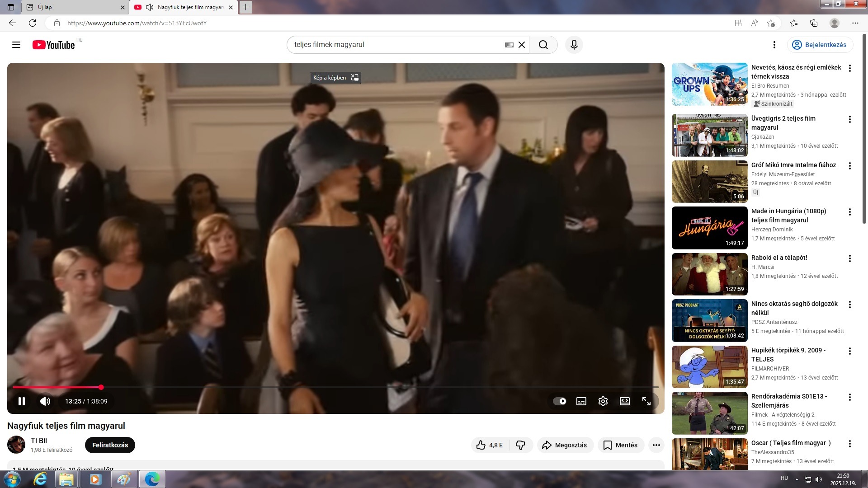Toggle the autoplay switch
This screenshot has height=488, width=868.
click(x=560, y=401)
